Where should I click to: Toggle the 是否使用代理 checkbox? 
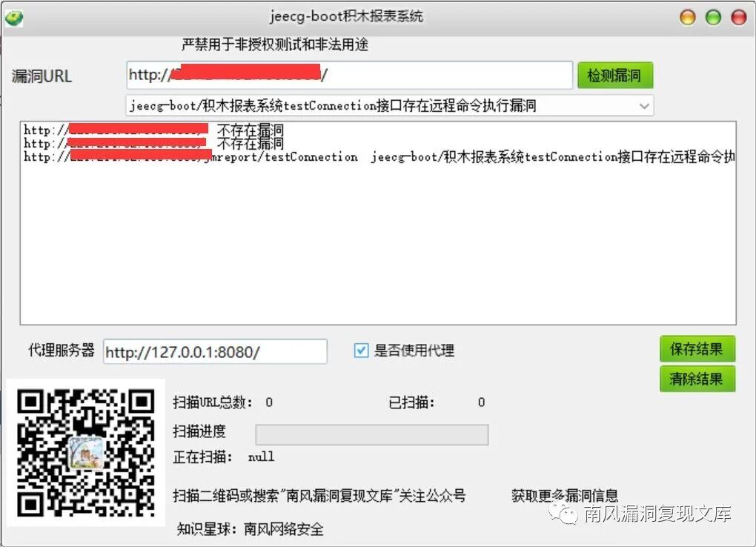pyautogui.click(x=361, y=350)
